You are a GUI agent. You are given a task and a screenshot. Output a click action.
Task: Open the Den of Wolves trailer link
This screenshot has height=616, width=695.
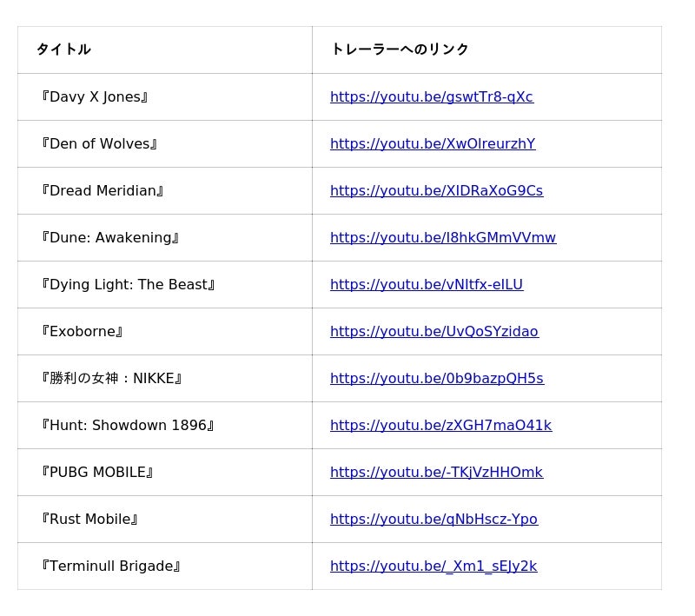tap(433, 144)
